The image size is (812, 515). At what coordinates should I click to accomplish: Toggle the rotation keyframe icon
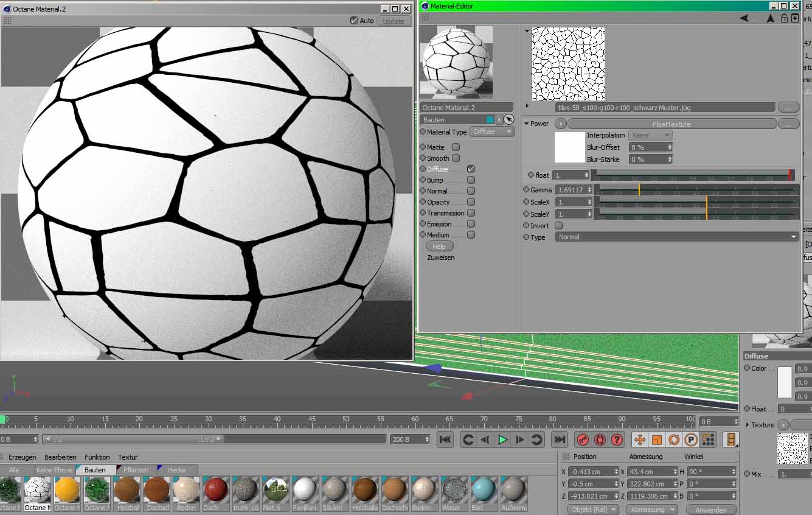pos(674,440)
